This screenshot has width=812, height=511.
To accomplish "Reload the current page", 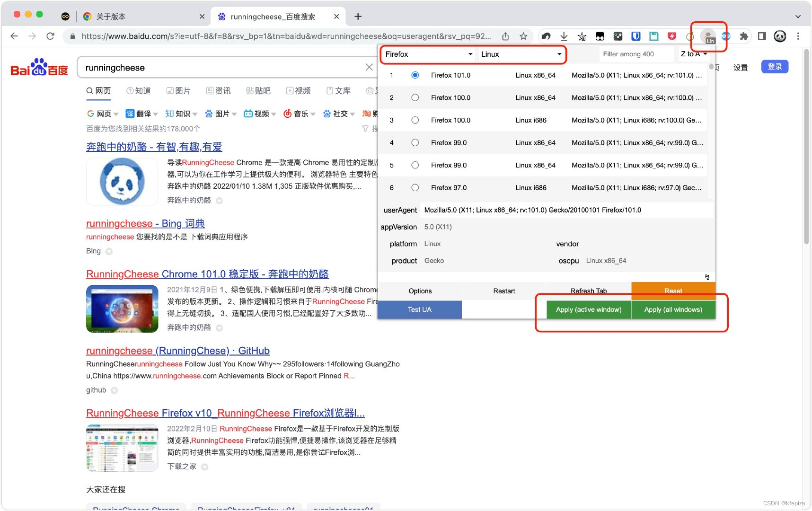I will point(50,36).
